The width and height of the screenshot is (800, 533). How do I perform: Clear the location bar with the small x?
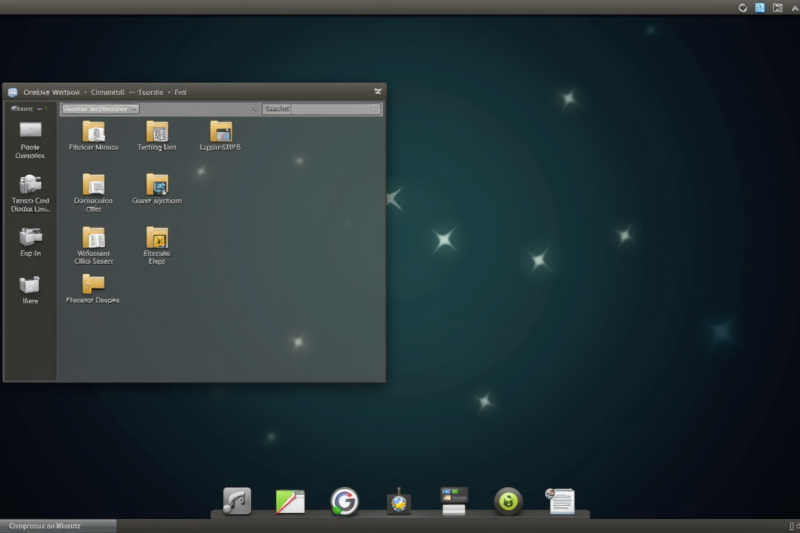tap(254, 109)
